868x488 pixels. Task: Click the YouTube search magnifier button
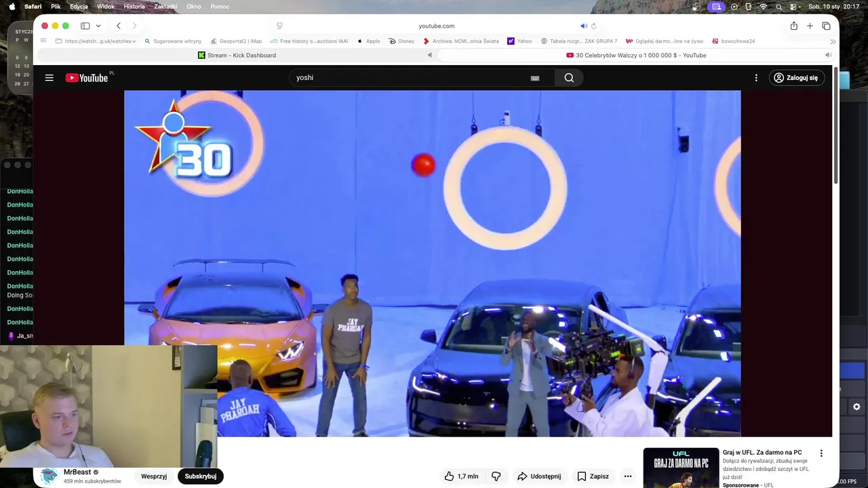tap(569, 78)
